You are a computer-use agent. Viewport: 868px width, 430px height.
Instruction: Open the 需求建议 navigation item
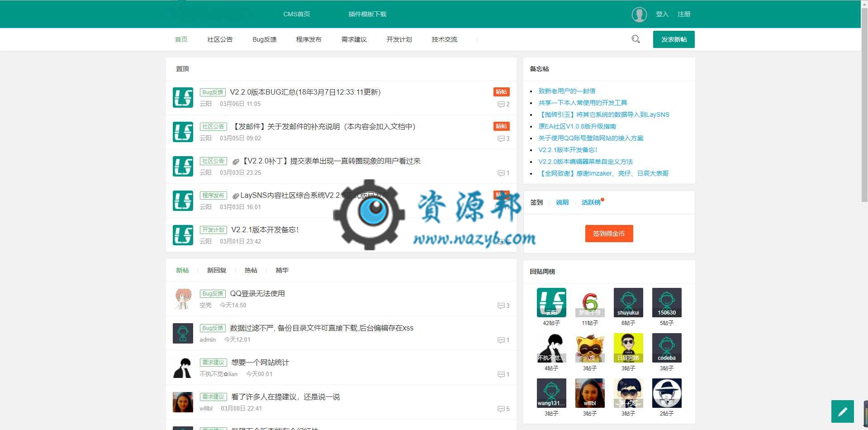click(354, 39)
